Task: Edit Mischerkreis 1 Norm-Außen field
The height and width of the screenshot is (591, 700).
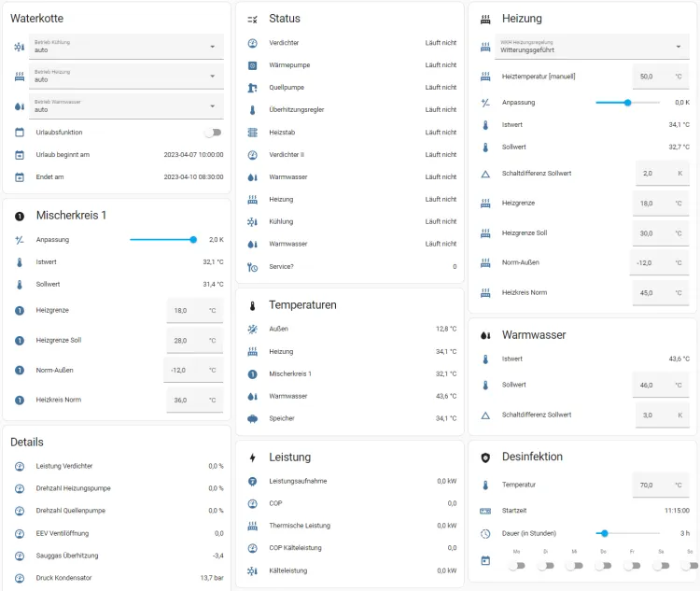Action: coord(194,371)
